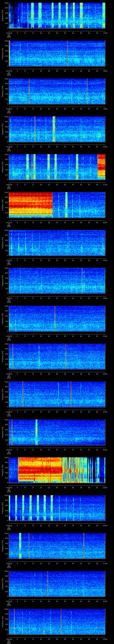
Task: Open the 8:16:00 spectrogram panel
Action: (x=57, y=16)
